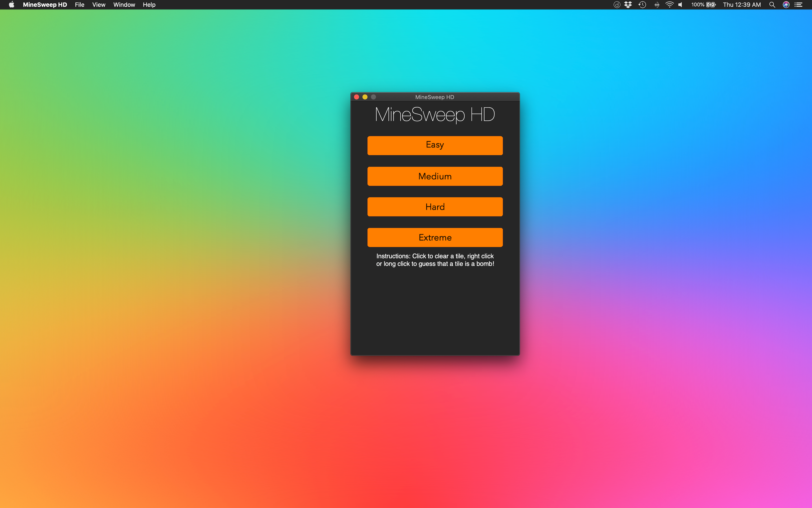
Task: Open the Time Machine status icon
Action: pos(642,5)
